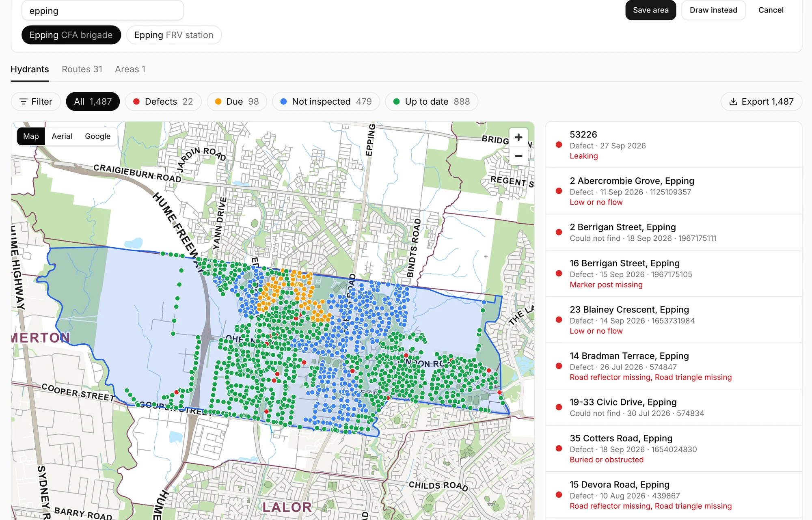Open 2 Abercrombie Grove, Epping entry

point(674,191)
